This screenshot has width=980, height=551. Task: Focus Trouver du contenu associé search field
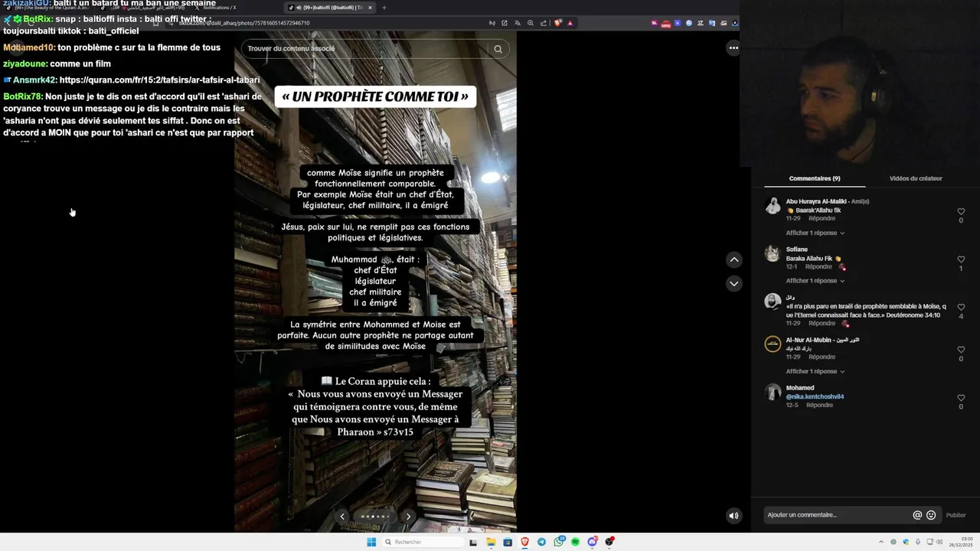(x=365, y=49)
